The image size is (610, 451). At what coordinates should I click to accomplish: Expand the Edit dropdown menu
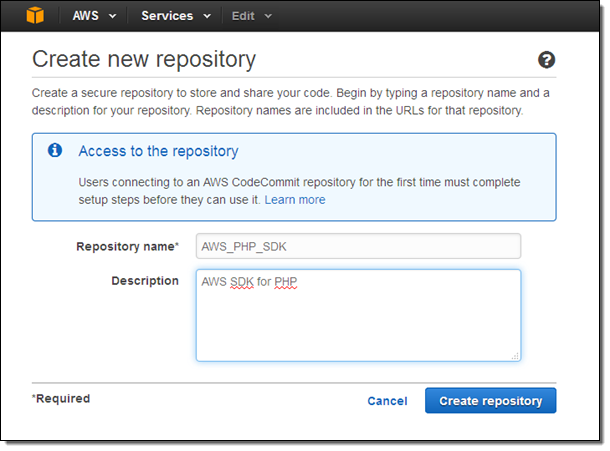tap(251, 16)
